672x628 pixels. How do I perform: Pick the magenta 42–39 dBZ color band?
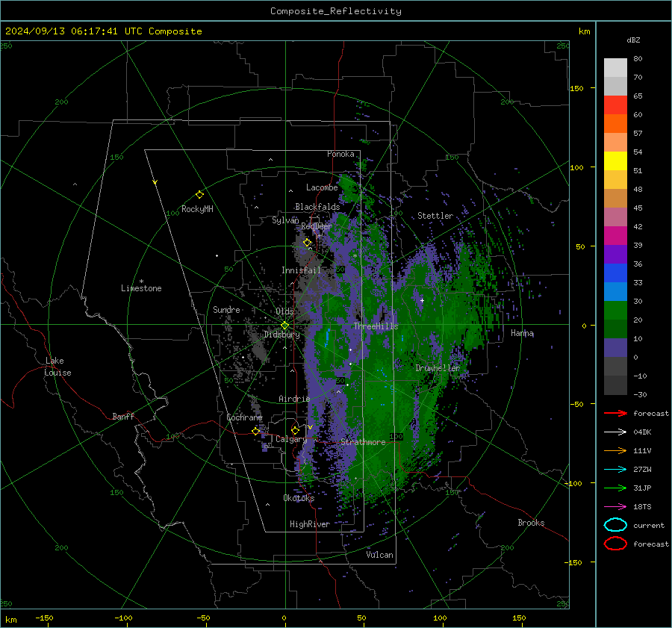click(615, 236)
